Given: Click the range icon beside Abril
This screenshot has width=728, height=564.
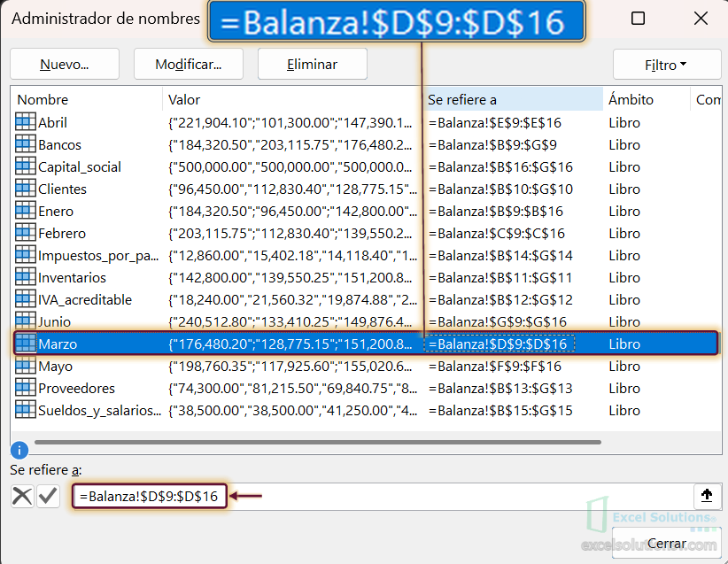Looking at the screenshot, I should click(x=25, y=122).
